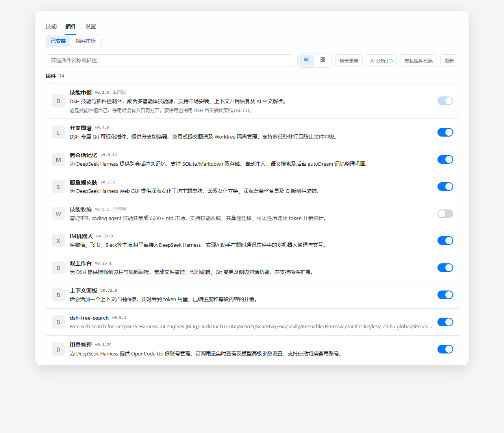Image resolution: width=504 pixels, height=433 pixels.
Task: Disable the dsh-free-search plugin
Action: click(445, 322)
